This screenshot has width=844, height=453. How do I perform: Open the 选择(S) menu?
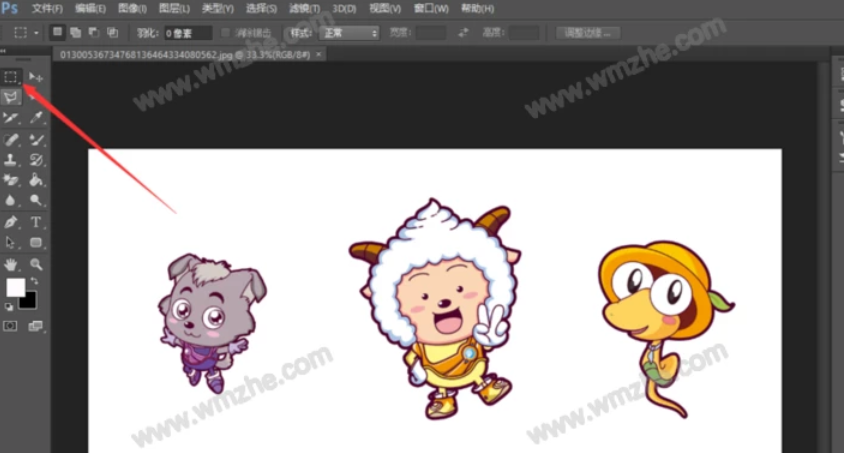(261, 9)
